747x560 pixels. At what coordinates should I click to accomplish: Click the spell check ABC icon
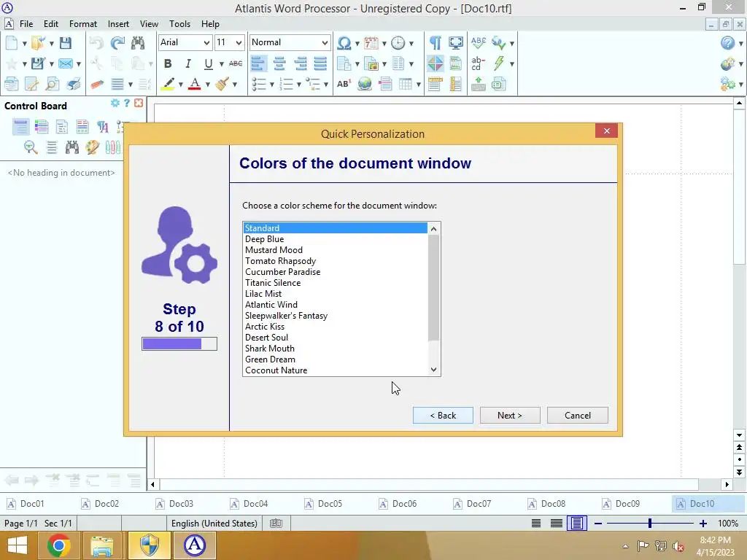[x=479, y=43]
